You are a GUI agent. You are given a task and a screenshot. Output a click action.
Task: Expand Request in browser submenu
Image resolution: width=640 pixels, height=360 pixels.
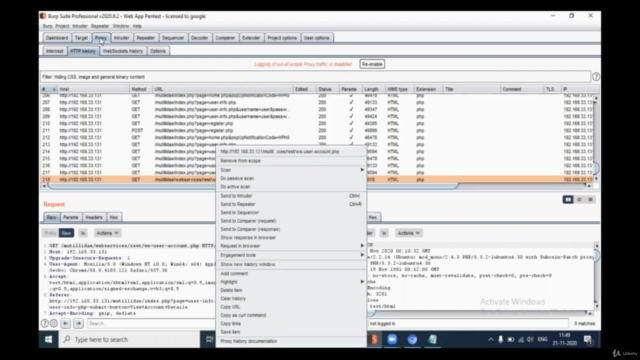(x=291, y=246)
